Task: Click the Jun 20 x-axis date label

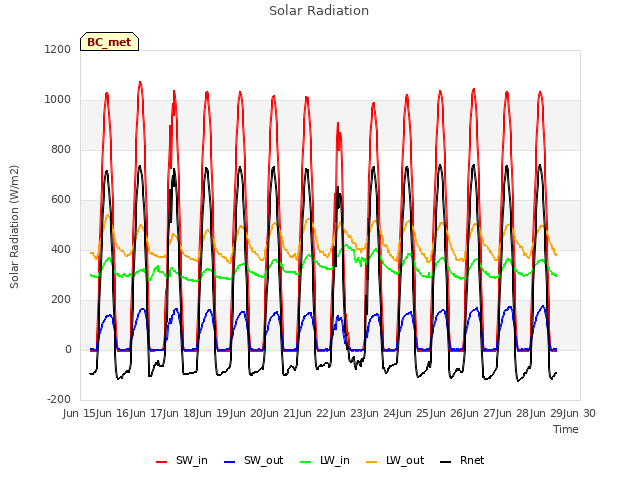Action: click(247, 413)
